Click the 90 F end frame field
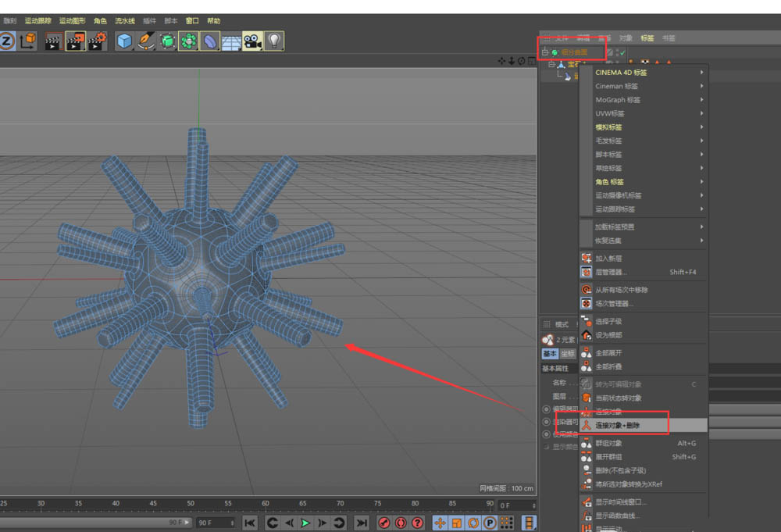This screenshot has width=781, height=532. click(216, 523)
